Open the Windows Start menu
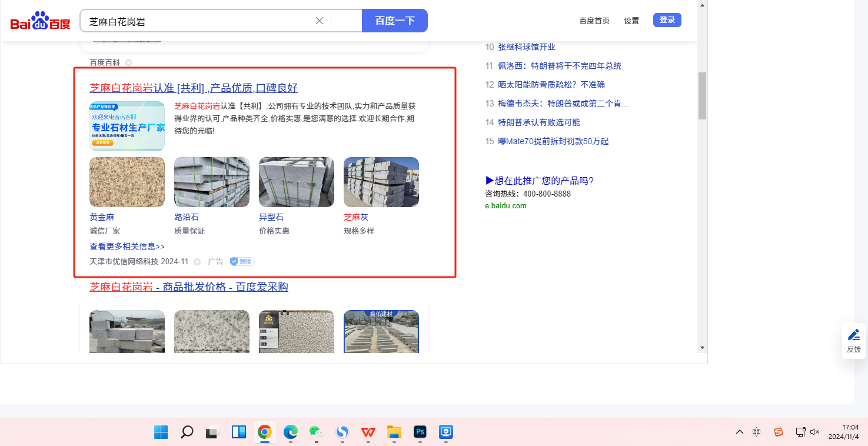Screen dimensions: 868x446 (x=161, y=432)
